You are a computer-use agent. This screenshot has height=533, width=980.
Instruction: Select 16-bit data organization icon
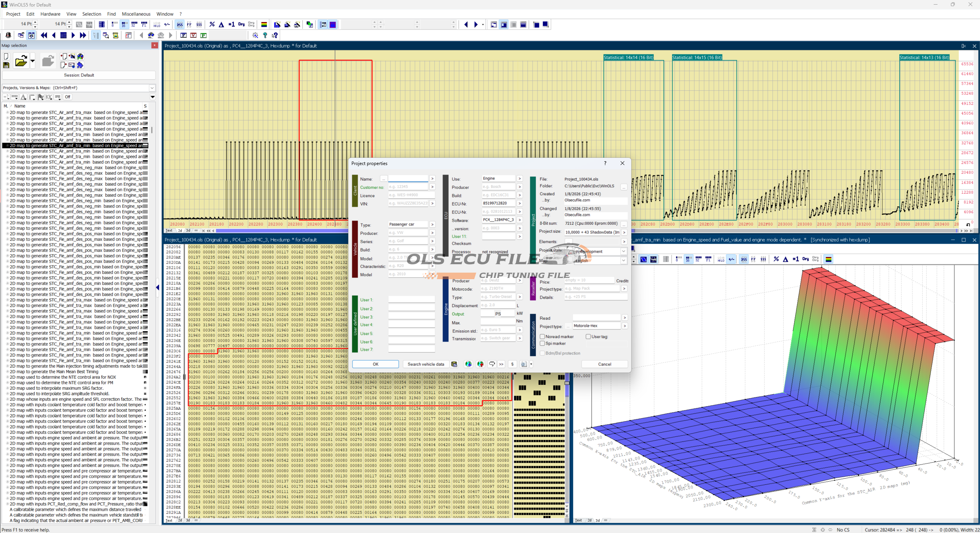124,25
